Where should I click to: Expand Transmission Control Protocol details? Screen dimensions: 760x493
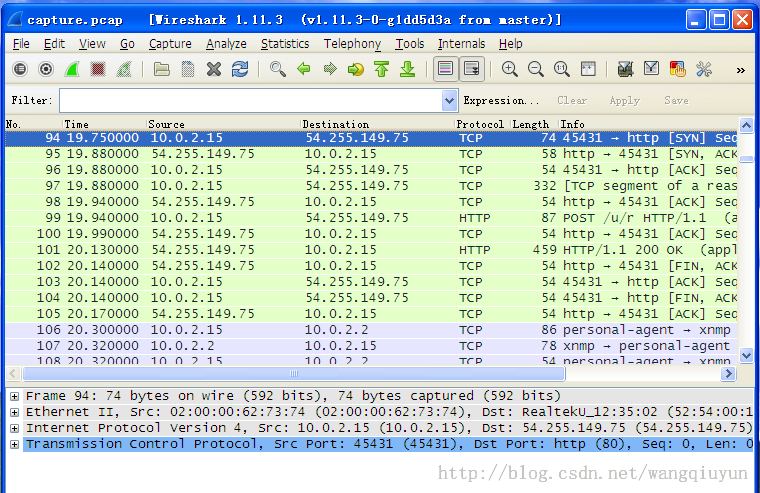click(x=15, y=445)
